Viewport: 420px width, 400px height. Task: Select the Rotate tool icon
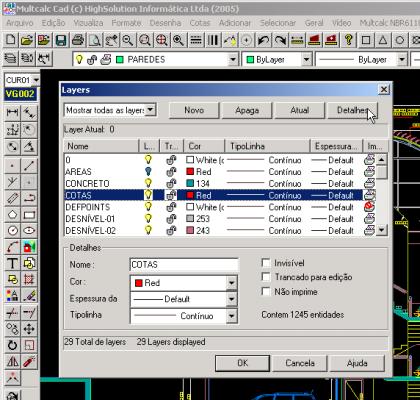13,345
